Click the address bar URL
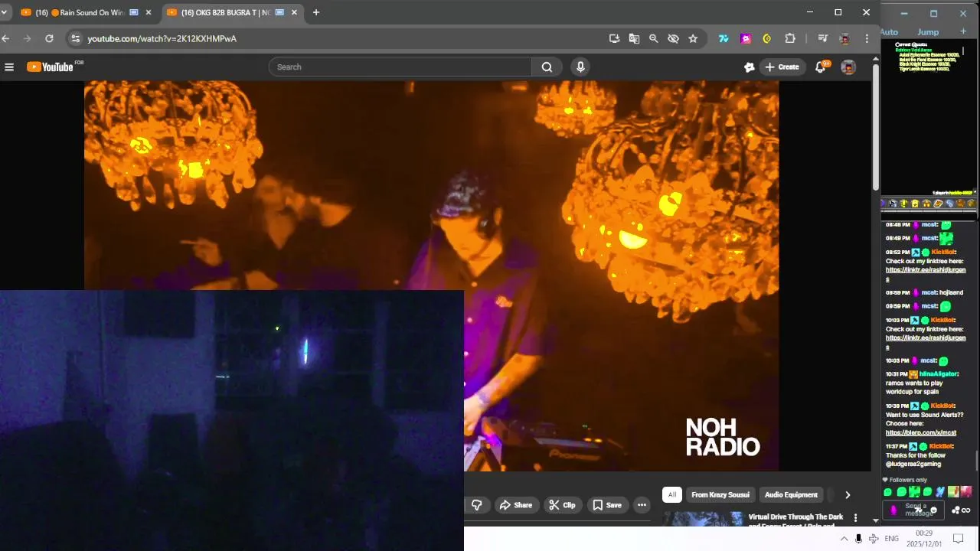 [x=162, y=38]
